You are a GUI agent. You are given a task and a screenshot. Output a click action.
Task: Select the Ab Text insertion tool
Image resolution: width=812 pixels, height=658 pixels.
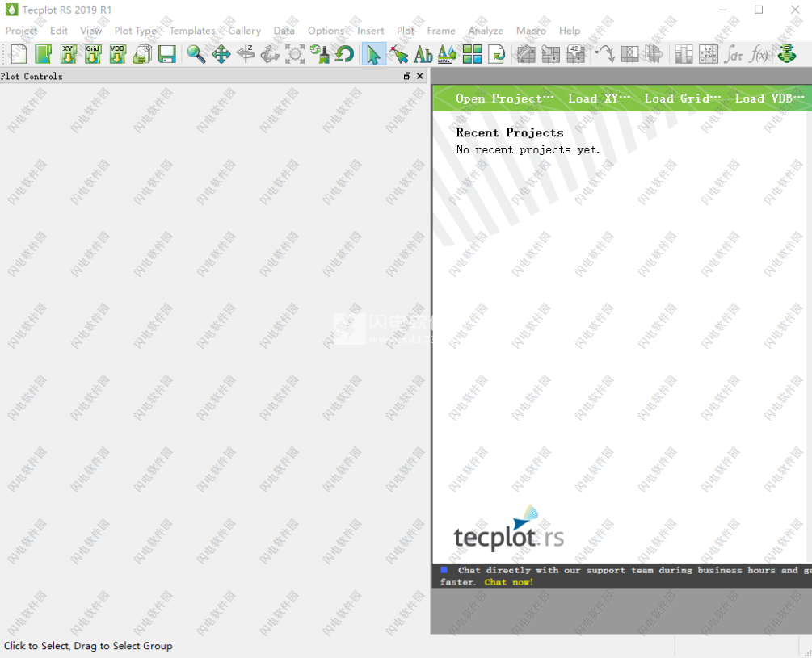(423, 54)
